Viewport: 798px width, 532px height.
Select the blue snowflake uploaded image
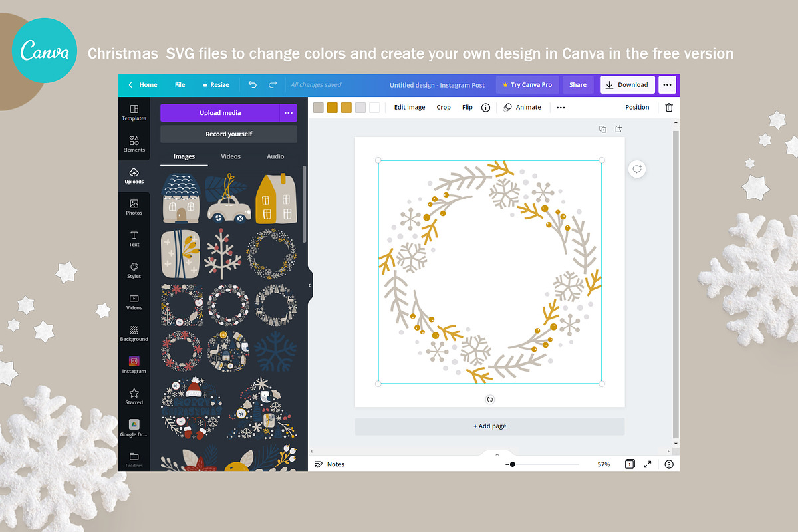click(276, 352)
